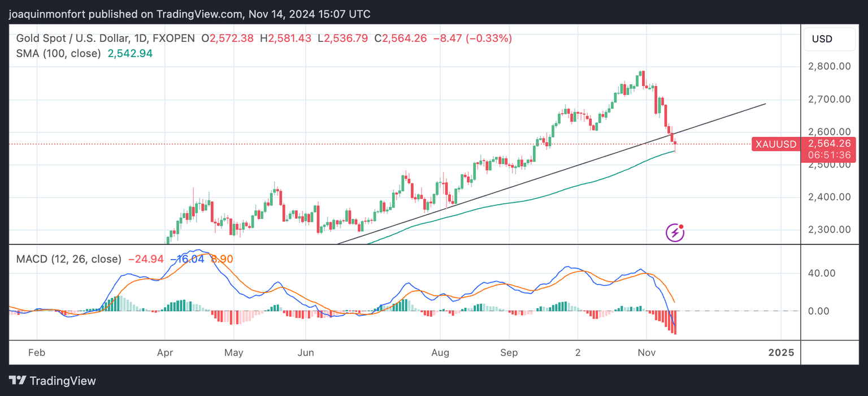Click the countdown timer 06:51:36
Viewport: 868px width, 396px height.
[830, 155]
